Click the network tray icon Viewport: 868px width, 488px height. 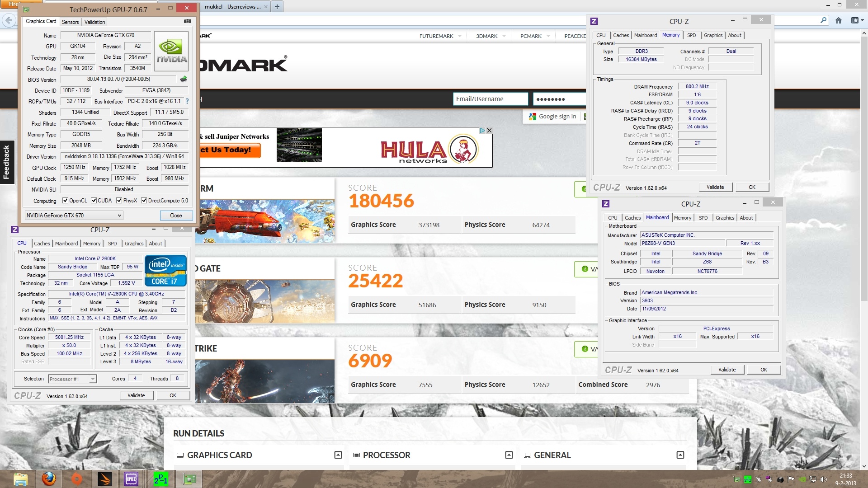point(812,479)
